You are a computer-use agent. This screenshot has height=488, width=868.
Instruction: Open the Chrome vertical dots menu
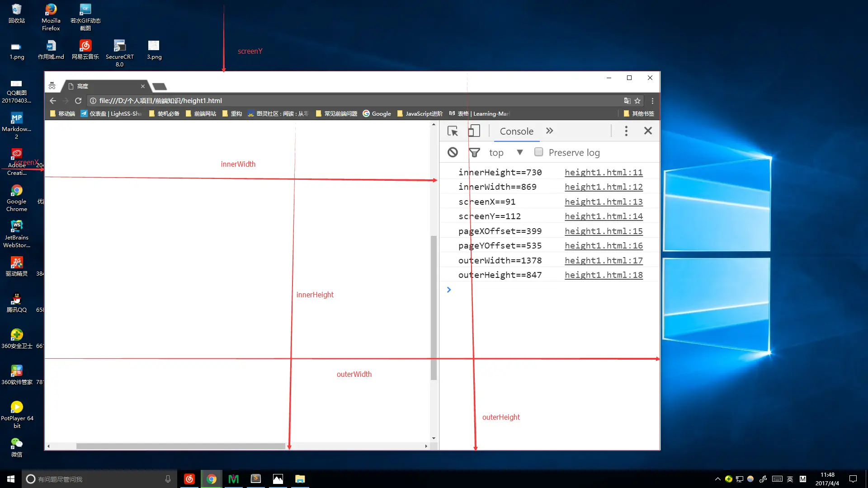tap(652, 101)
